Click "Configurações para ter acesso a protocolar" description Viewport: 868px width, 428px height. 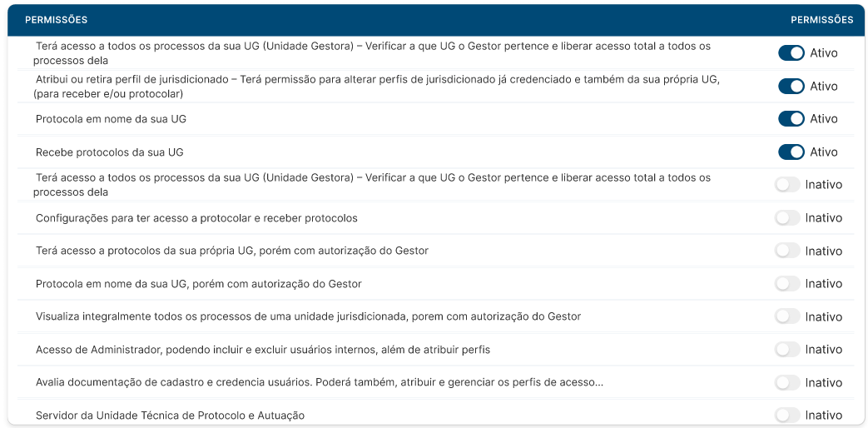point(196,218)
